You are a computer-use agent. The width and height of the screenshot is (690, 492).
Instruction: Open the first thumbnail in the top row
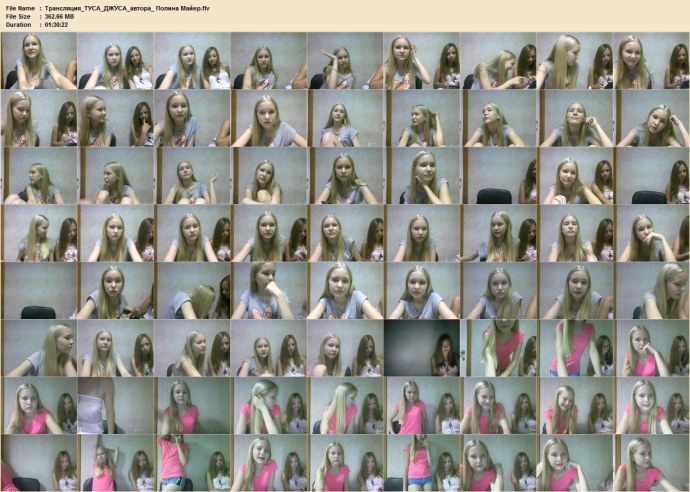pos(39,61)
